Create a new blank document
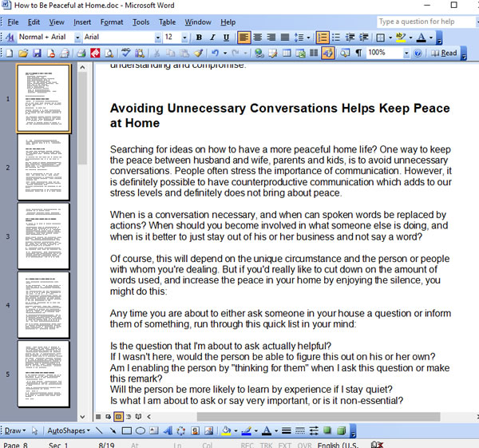This screenshot has height=448, width=479. (x=9, y=54)
